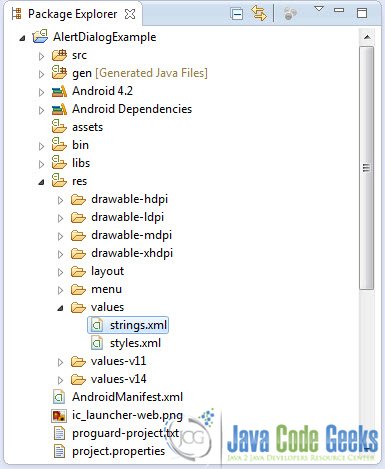Expand the drawable-hdpi folder
This screenshot has height=469, width=385.
(60, 200)
